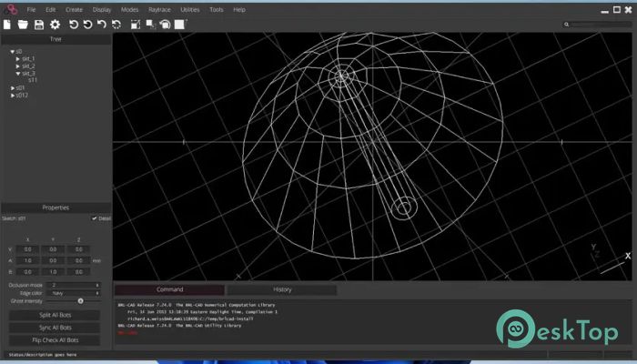Expand the skt_1 tree node
637x364 pixels.
(18, 59)
